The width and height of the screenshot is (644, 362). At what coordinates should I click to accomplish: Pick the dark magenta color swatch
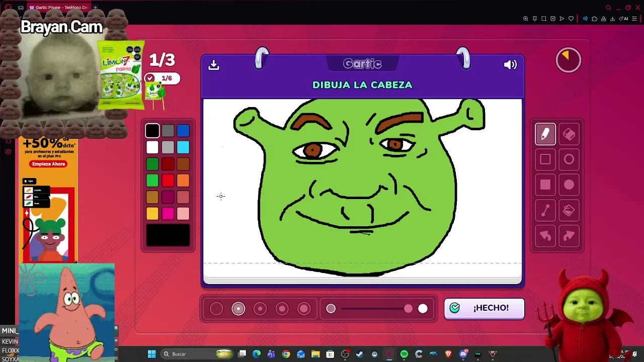pyautogui.click(x=168, y=197)
